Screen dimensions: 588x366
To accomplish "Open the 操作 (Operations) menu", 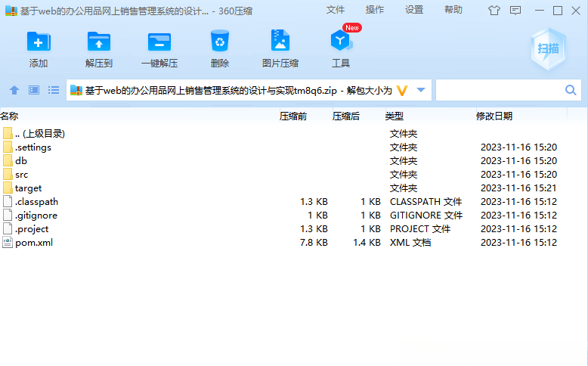I will (375, 10).
